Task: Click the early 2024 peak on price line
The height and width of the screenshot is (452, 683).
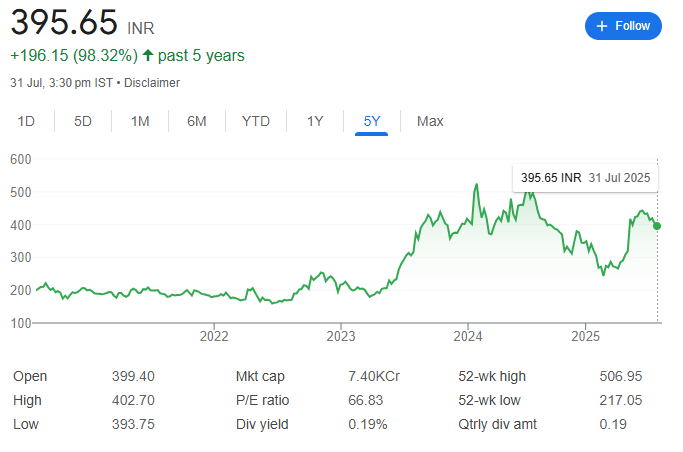Action: [477, 185]
